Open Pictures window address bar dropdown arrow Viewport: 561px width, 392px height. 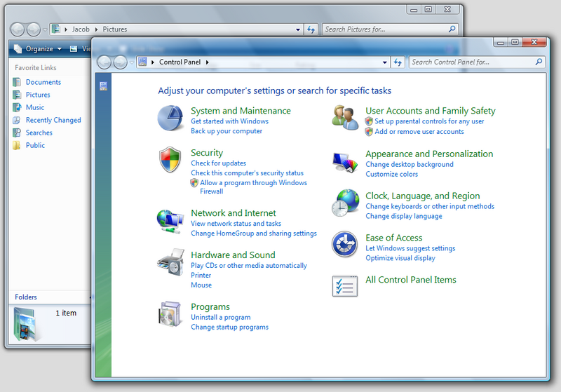click(x=297, y=29)
